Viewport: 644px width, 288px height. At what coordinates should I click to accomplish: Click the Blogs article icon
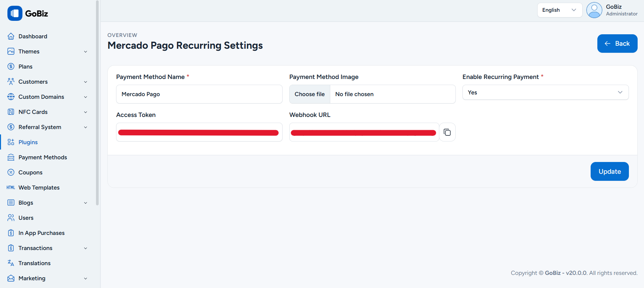click(11, 203)
